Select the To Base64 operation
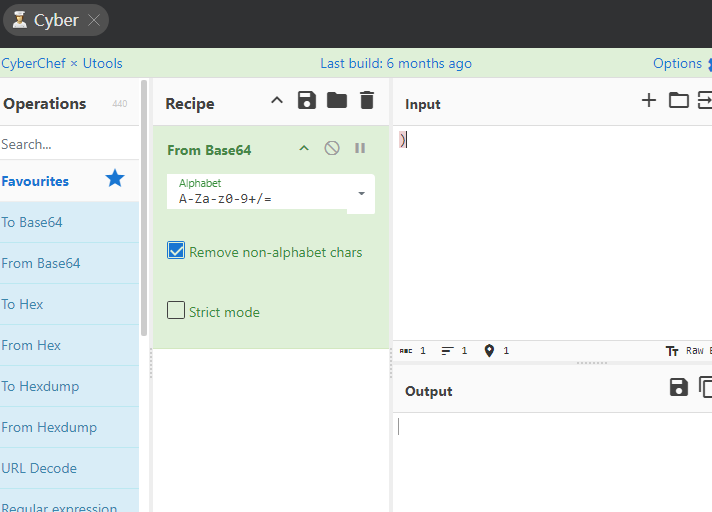 pos(69,222)
